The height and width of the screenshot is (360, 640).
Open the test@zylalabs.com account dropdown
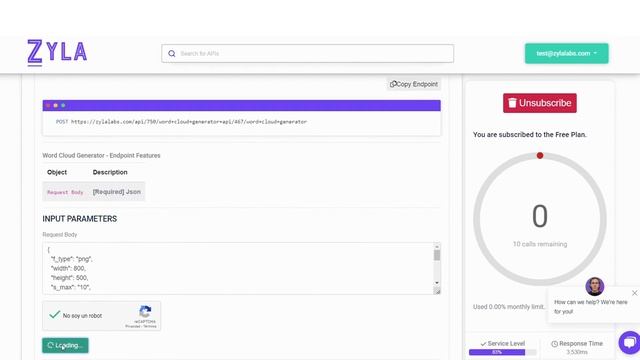point(567,53)
